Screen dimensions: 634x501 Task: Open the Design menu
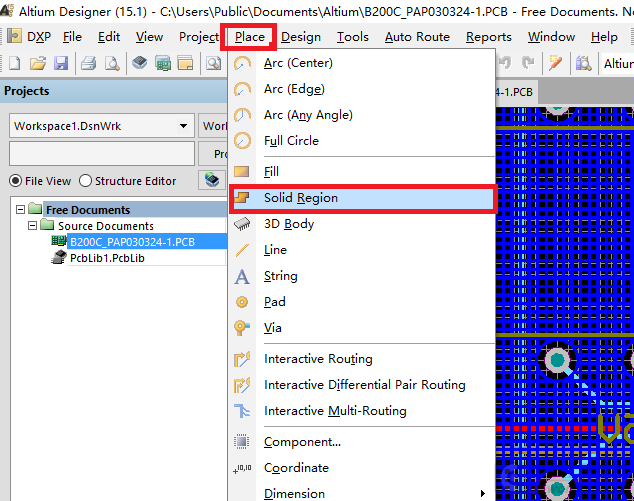(301, 37)
